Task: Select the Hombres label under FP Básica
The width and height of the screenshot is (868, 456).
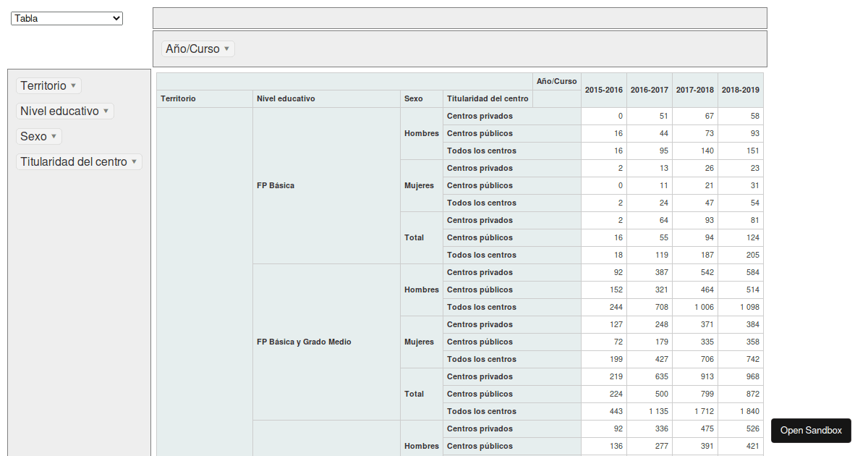Action: (x=421, y=133)
